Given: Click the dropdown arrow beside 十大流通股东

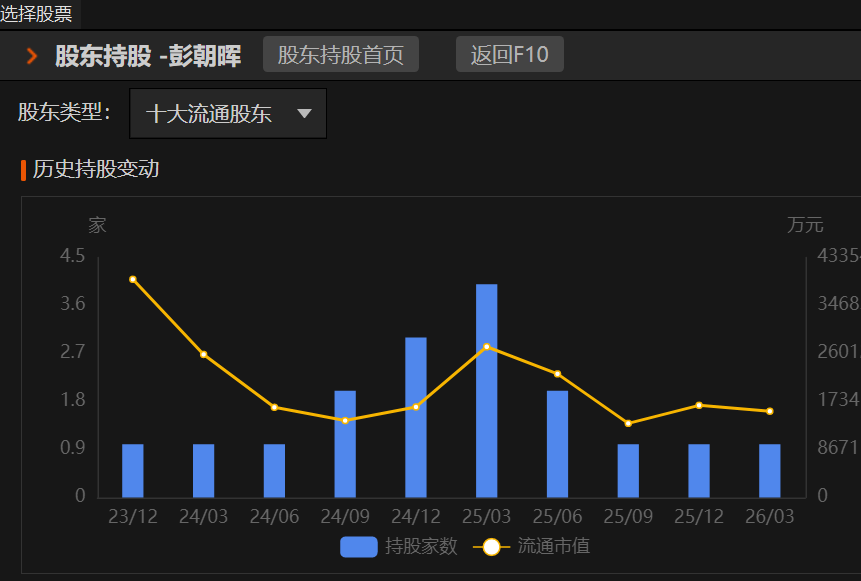Looking at the screenshot, I should 304,114.
